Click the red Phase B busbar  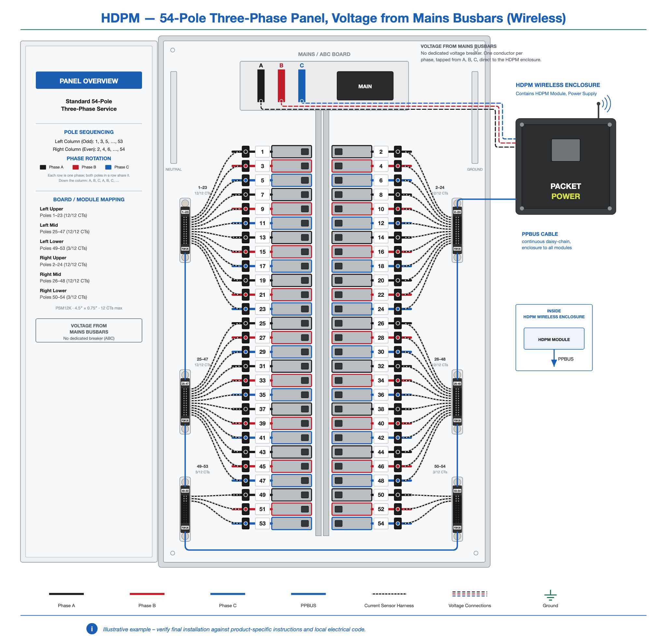tap(281, 86)
